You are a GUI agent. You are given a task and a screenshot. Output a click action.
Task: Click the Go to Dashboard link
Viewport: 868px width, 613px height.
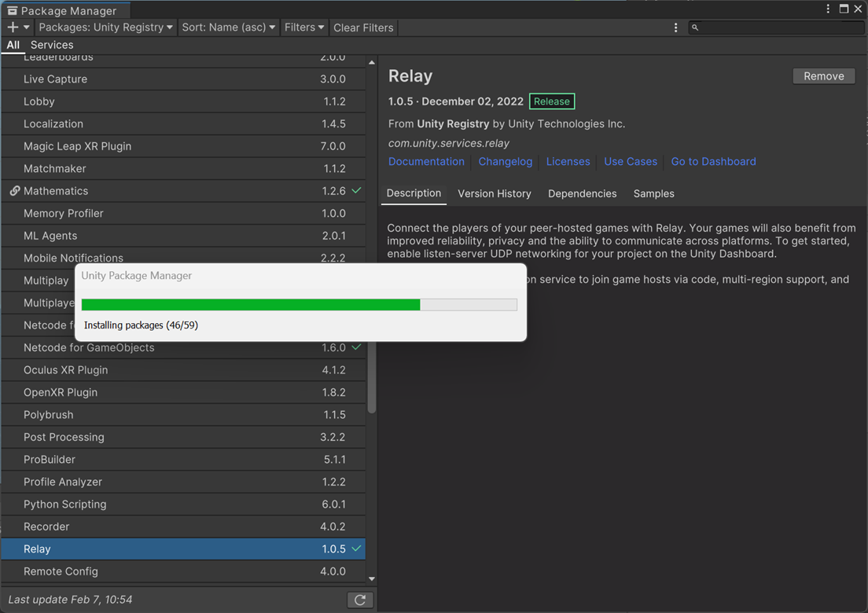[x=713, y=161]
